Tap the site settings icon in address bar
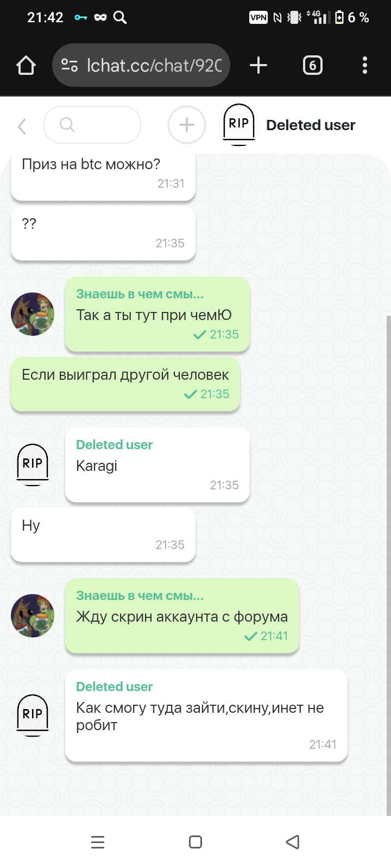The width and height of the screenshot is (391, 868). point(70,66)
